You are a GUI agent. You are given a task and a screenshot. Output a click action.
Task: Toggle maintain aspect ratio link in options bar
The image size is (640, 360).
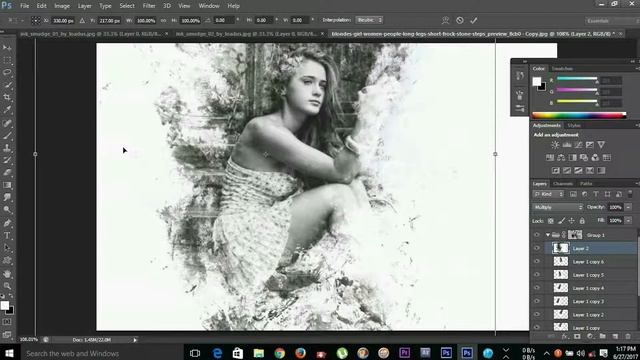tap(164, 20)
